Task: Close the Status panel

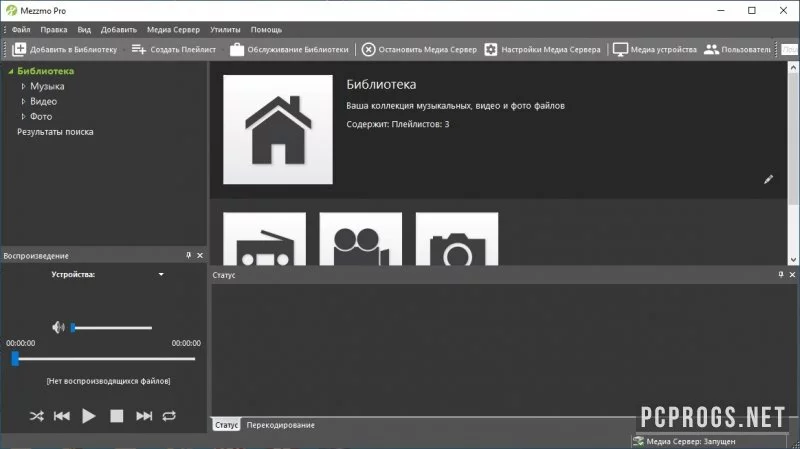Action: 792,275
